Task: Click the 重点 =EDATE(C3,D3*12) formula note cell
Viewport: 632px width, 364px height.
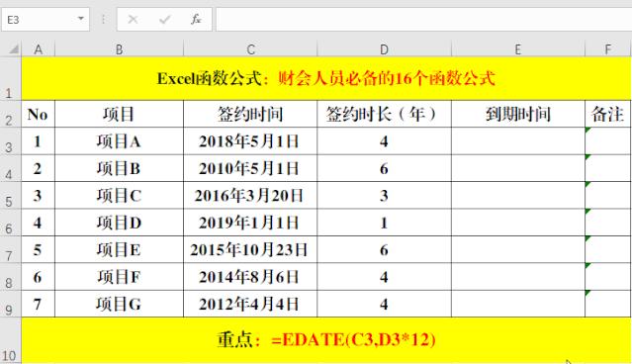Action: [326, 340]
